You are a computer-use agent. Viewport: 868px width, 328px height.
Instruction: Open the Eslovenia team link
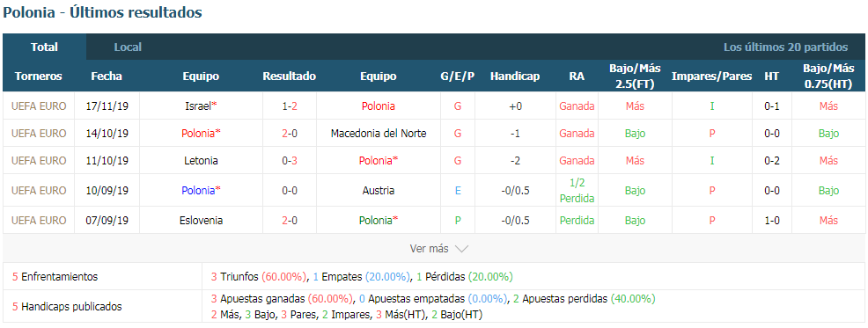(201, 220)
